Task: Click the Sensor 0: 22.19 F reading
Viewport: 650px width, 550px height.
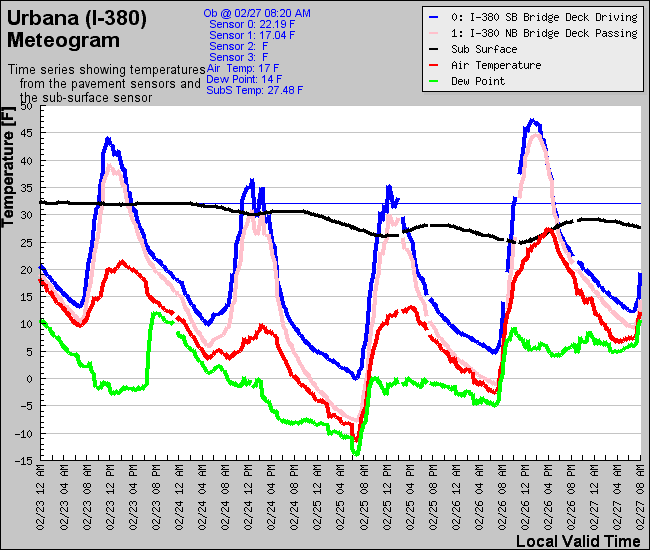Action: pyautogui.click(x=253, y=24)
